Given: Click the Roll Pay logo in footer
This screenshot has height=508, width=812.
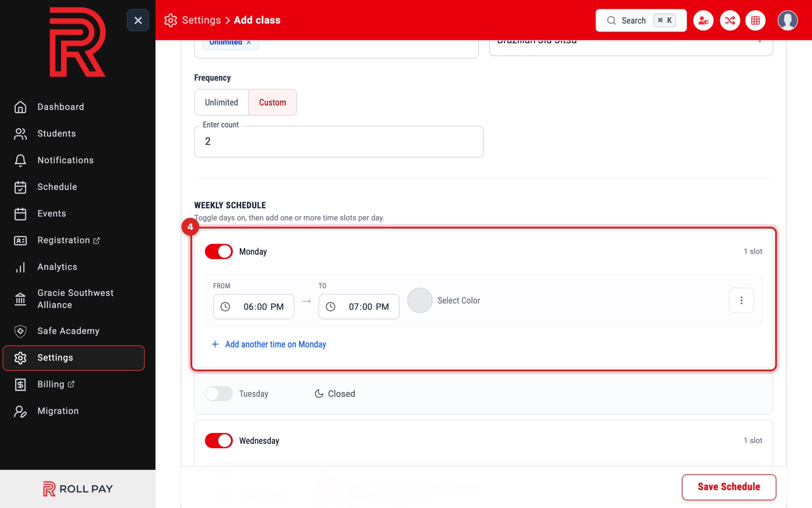Looking at the screenshot, I should point(78,489).
